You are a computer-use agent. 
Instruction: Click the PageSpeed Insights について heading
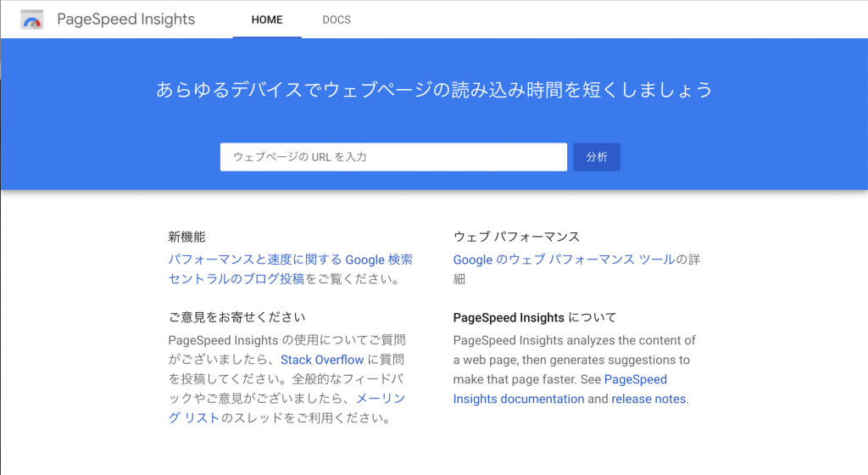click(x=535, y=318)
